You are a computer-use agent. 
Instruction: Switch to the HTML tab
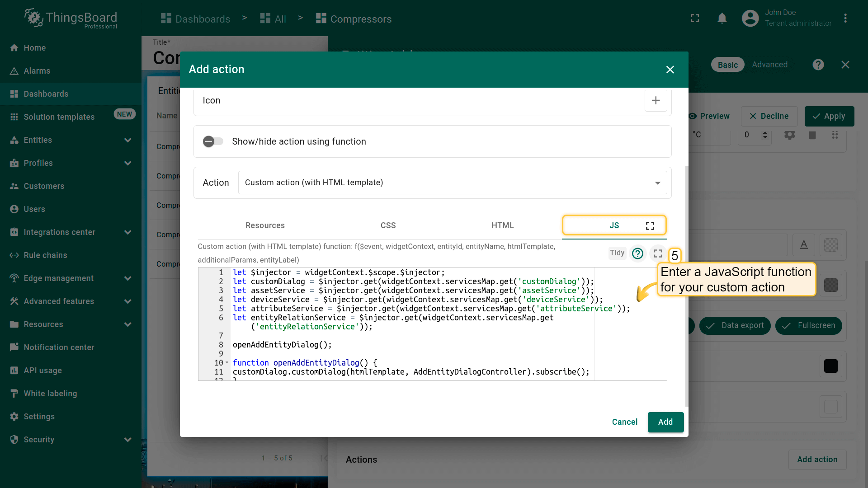tap(502, 225)
